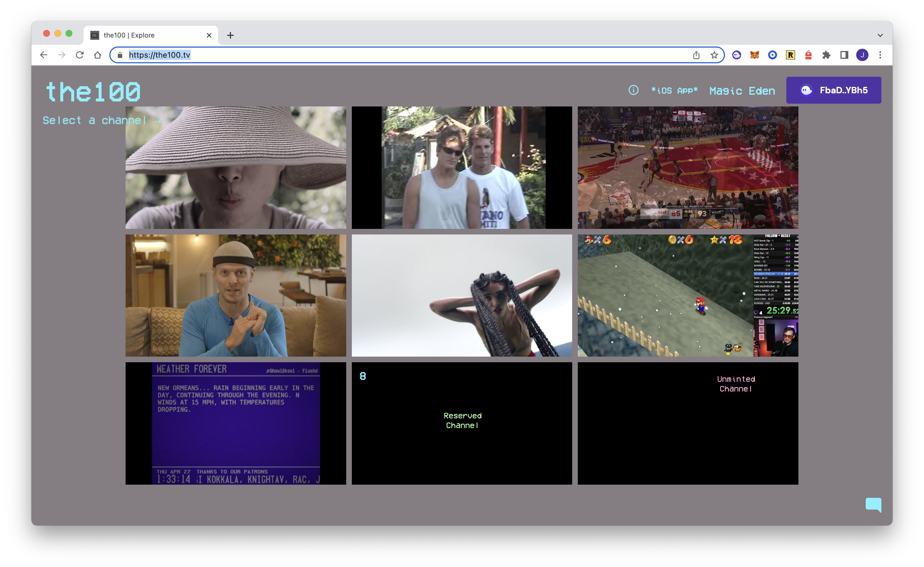Select the Weather Forever channel
This screenshot has height=567, width=924.
tap(235, 423)
